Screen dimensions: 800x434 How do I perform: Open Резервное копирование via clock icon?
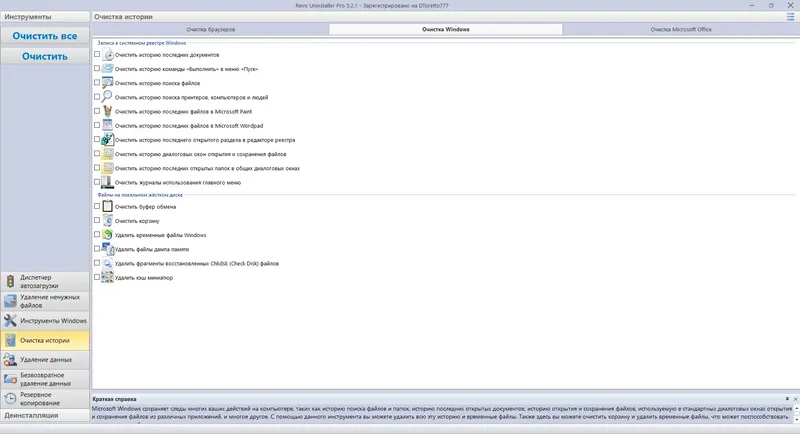[x=10, y=398]
